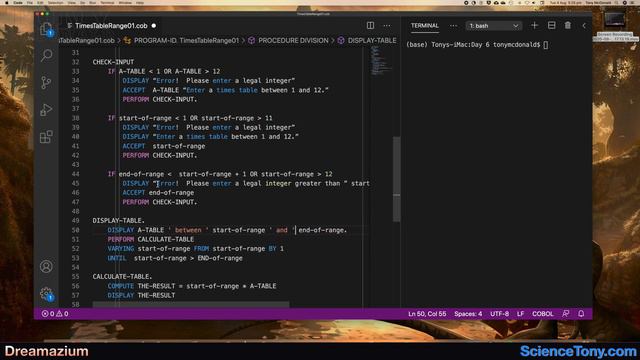Open the Accounts menu
The image size is (640, 360).
pos(46,267)
